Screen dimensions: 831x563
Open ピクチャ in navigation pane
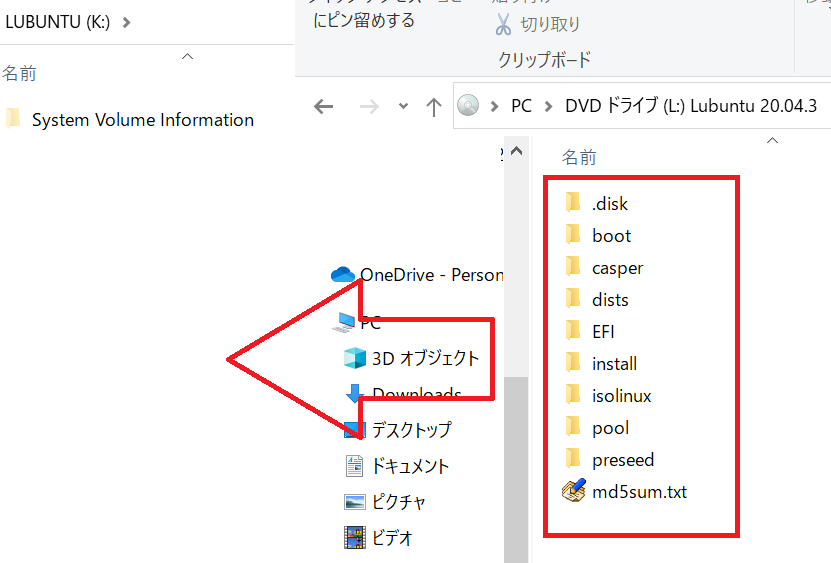coord(399,502)
